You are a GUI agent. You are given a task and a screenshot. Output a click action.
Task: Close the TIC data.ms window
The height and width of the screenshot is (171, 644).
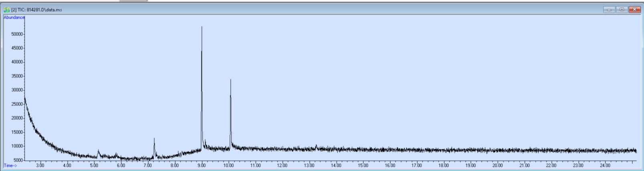(x=634, y=10)
